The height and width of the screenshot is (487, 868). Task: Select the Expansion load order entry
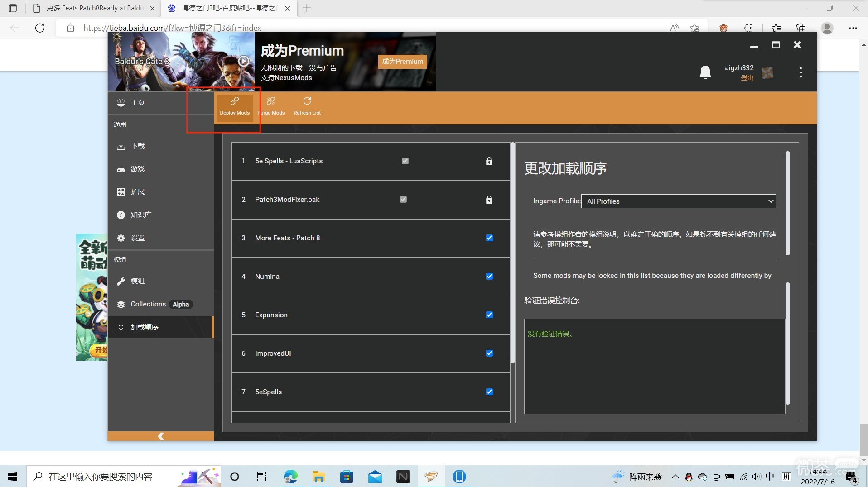pyautogui.click(x=371, y=315)
